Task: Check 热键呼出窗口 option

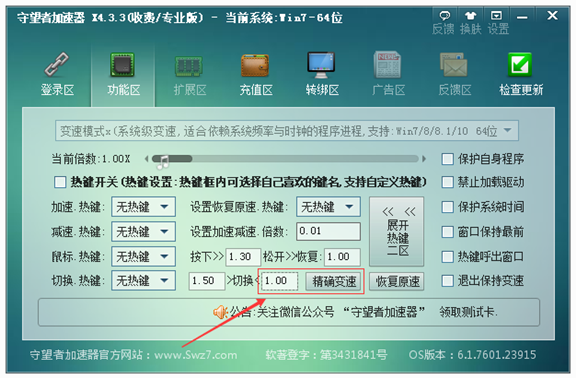Action: (447, 256)
